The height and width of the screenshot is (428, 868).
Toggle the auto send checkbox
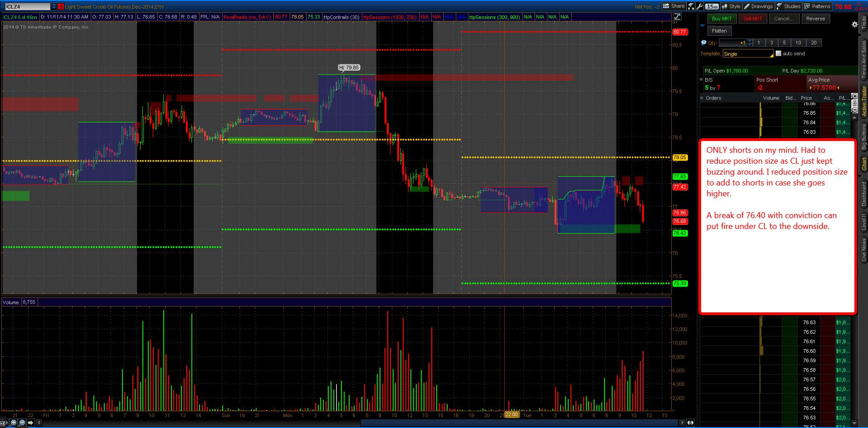[778, 53]
